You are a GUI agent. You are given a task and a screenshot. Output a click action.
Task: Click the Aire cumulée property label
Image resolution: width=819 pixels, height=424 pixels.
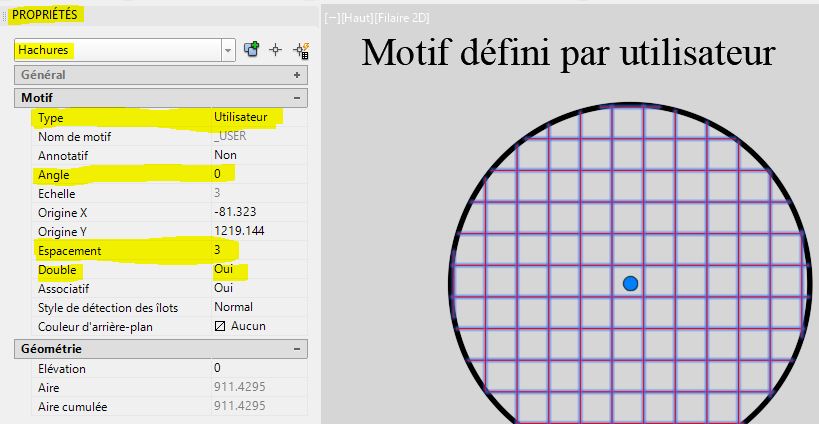tap(73, 407)
